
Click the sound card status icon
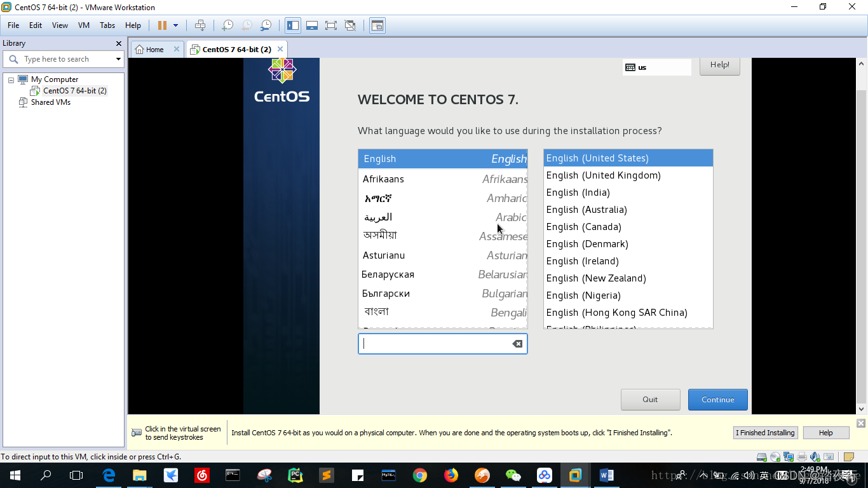815,457
